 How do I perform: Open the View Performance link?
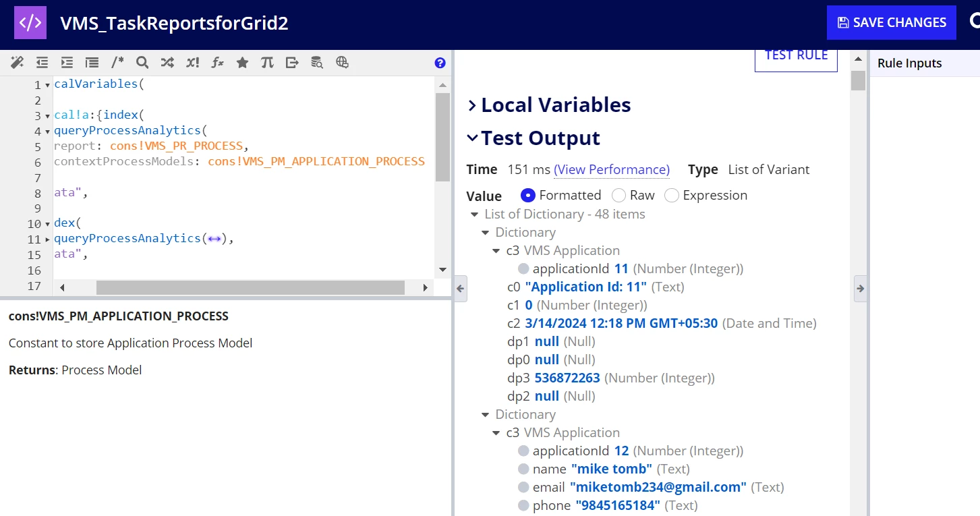click(612, 169)
